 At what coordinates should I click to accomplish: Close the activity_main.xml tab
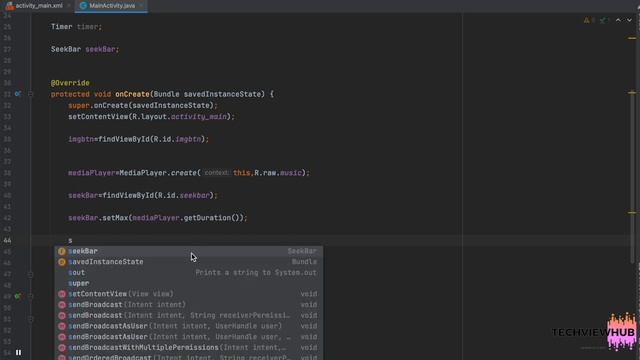[x=69, y=6]
